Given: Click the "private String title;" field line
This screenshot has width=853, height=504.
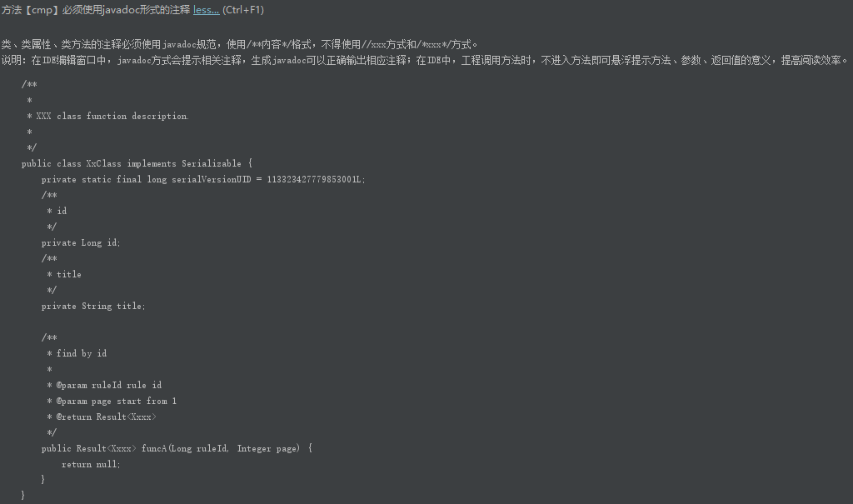Looking at the screenshot, I should 93,306.
